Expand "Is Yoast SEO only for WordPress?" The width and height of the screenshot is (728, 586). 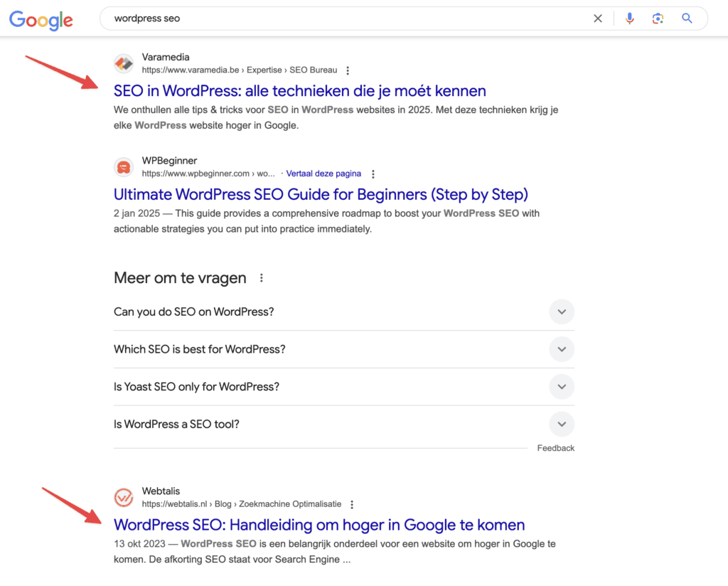[562, 387]
